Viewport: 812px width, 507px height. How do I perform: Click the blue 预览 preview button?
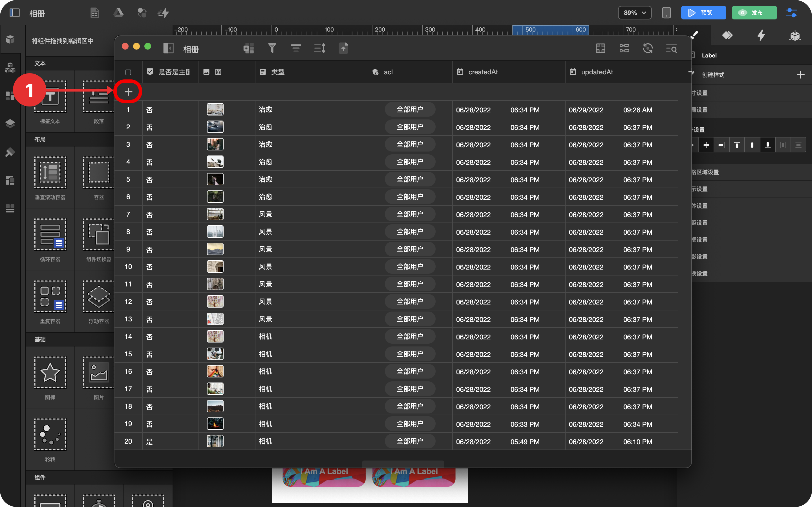point(703,13)
